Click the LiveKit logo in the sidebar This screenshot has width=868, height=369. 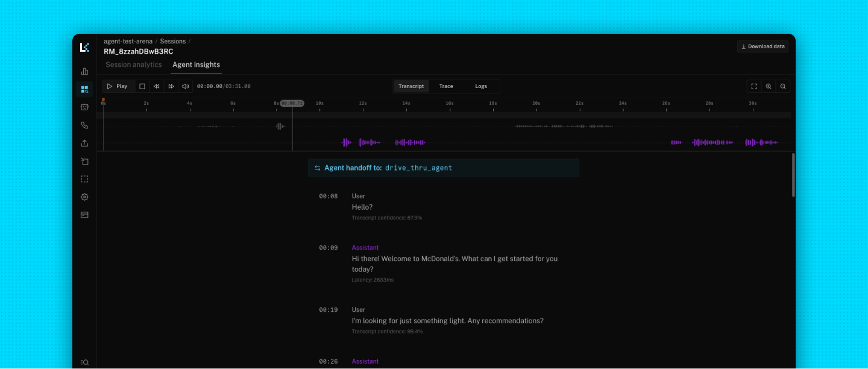(84, 47)
